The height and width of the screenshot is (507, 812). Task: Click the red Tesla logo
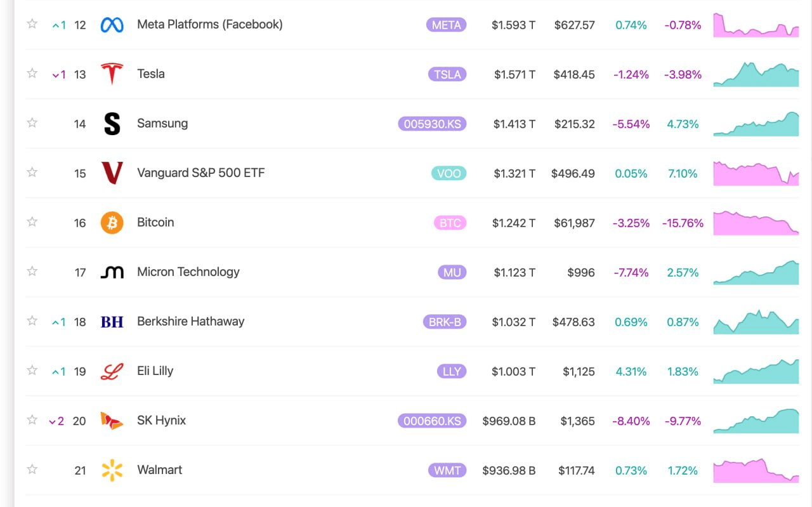point(112,74)
